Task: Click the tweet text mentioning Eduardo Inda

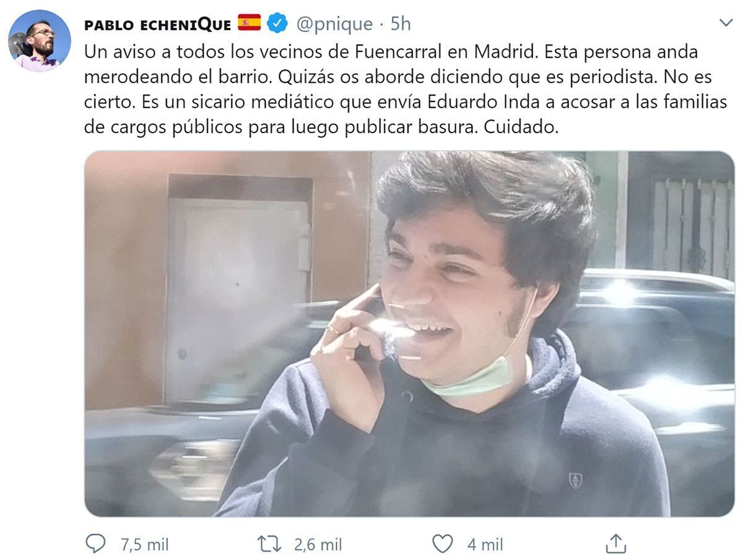Action: tap(406, 101)
